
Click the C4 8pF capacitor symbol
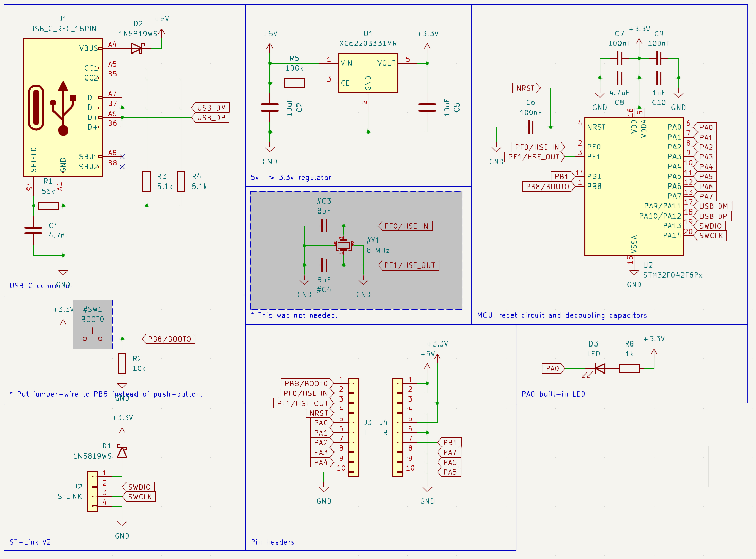(324, 265)
